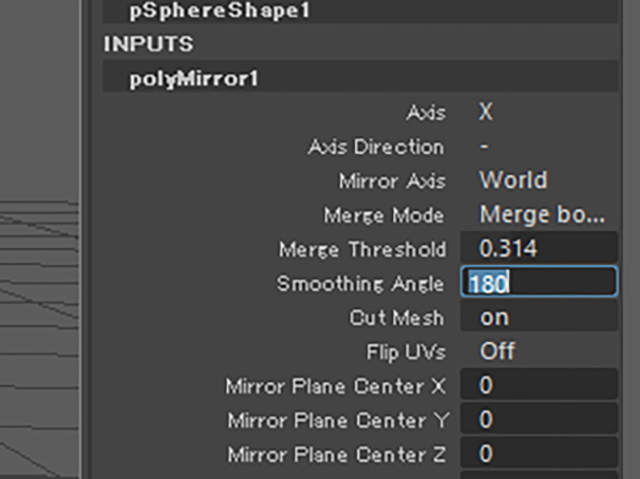Select the Cut Mesh attribute label
This screenshot has width=640, height=479.
click(x=397, y=318)
